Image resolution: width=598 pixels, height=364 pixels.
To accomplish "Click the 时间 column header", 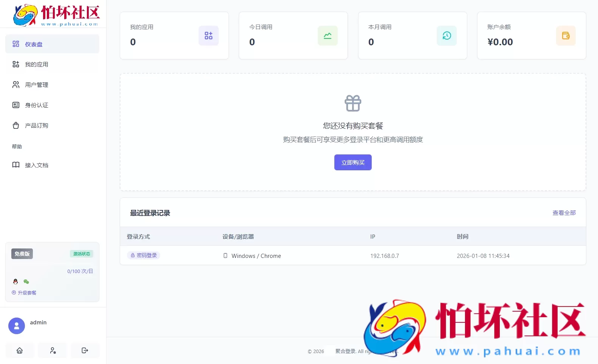I will click(463, 237).
